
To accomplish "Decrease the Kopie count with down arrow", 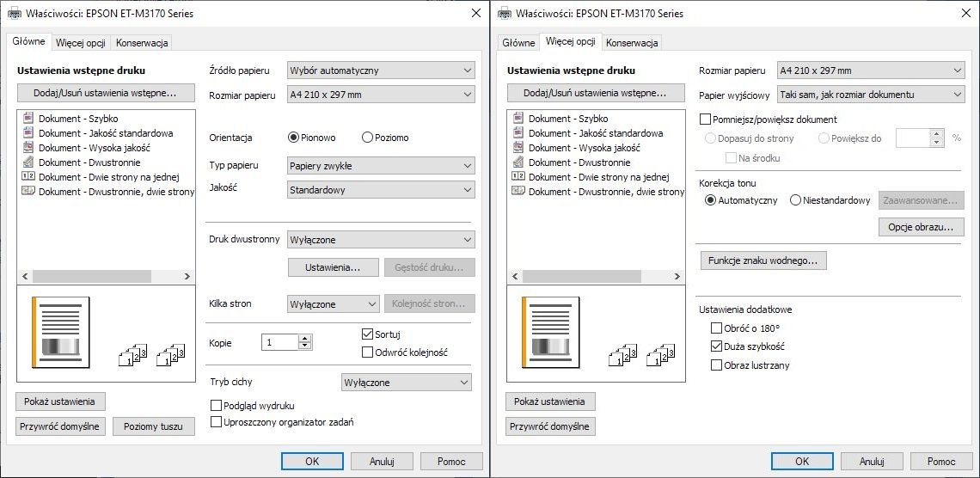I will coord(305,346).
